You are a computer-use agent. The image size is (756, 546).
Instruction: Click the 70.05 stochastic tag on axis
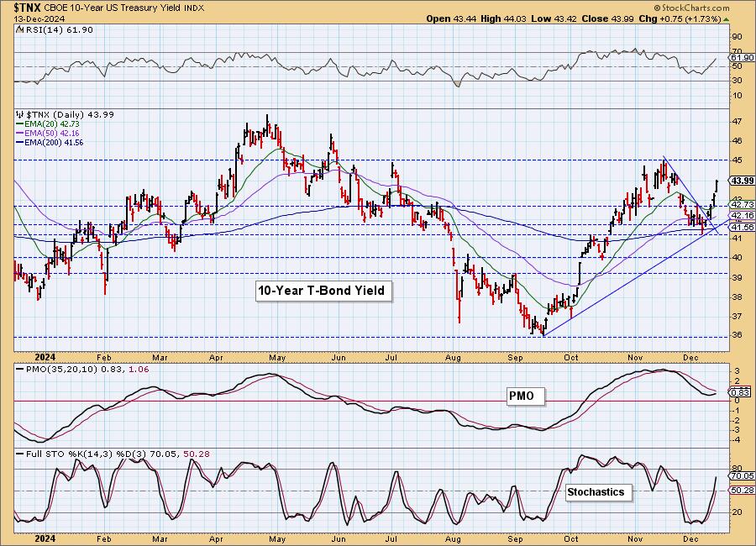(x=743, y=476)
